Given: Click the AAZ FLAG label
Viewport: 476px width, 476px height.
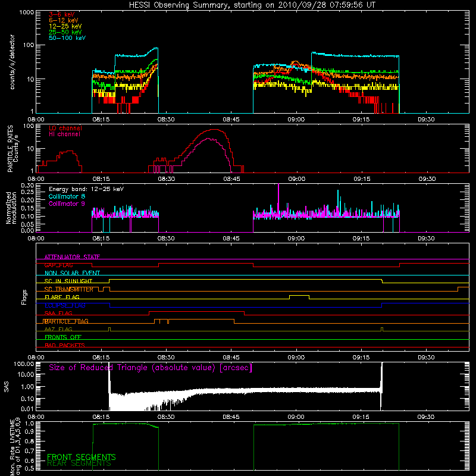Looking at the screenshot, I should (58, 329).
